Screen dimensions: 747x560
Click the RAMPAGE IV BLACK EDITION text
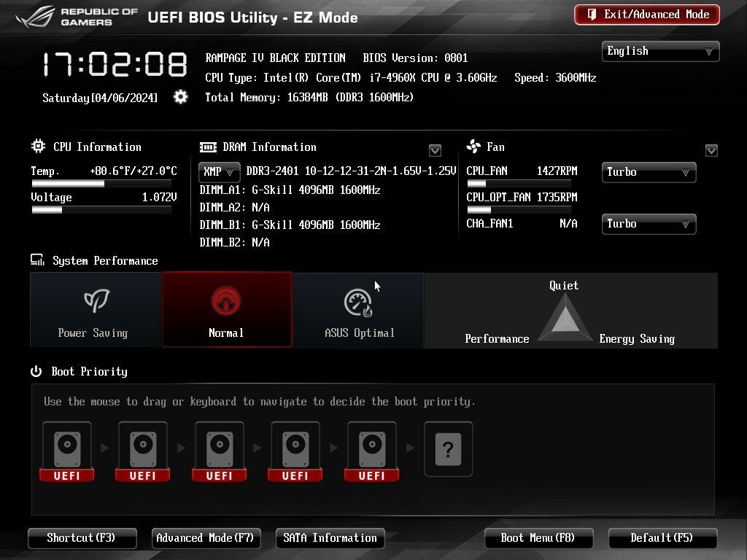pyautogui.click(x=275, y=58)
